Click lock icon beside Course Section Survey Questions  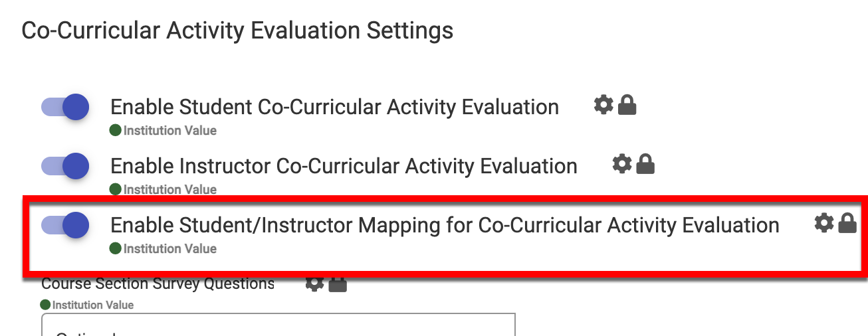pos(338,284)
